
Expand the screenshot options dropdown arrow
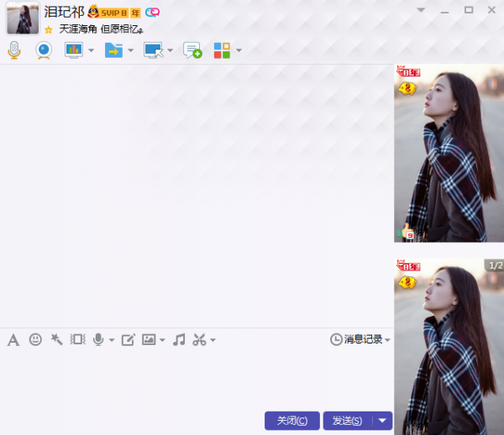[213, 340]
